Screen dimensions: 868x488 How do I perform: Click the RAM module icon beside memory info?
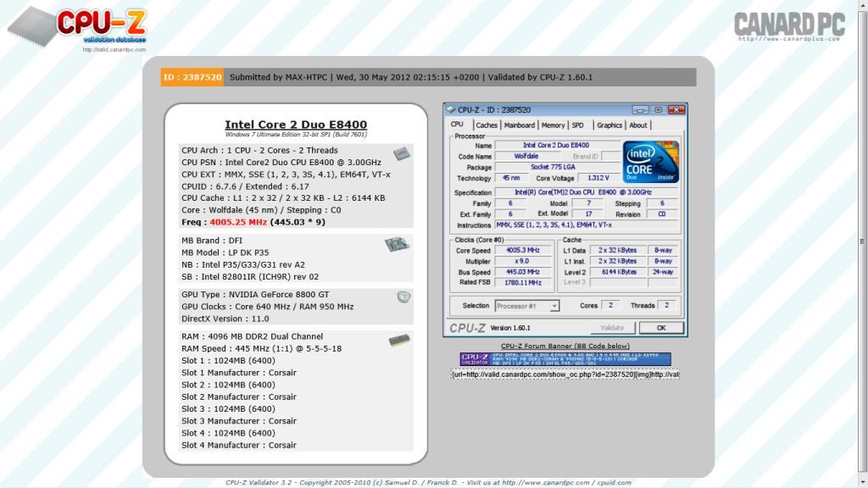point(397,341)
